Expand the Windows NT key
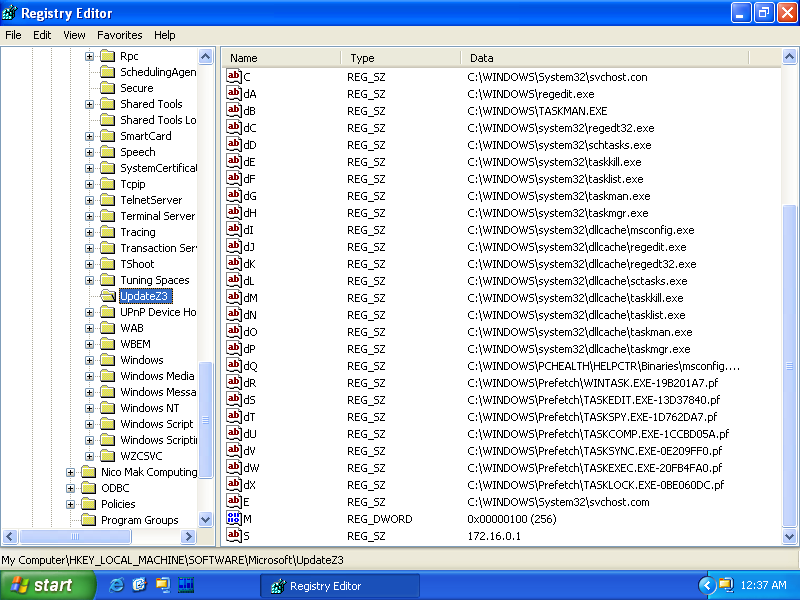 pos(89,408)
